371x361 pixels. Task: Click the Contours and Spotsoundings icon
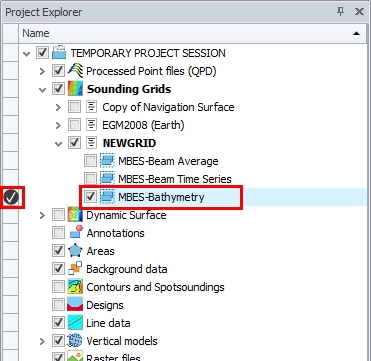pos(75,287)
